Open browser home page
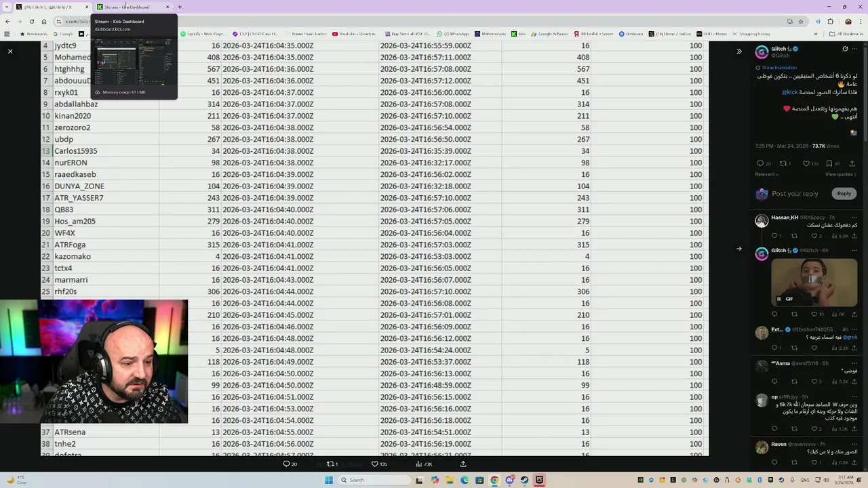Image resolution: width=868 pixels, height=488 pixels. coord(44,21)
